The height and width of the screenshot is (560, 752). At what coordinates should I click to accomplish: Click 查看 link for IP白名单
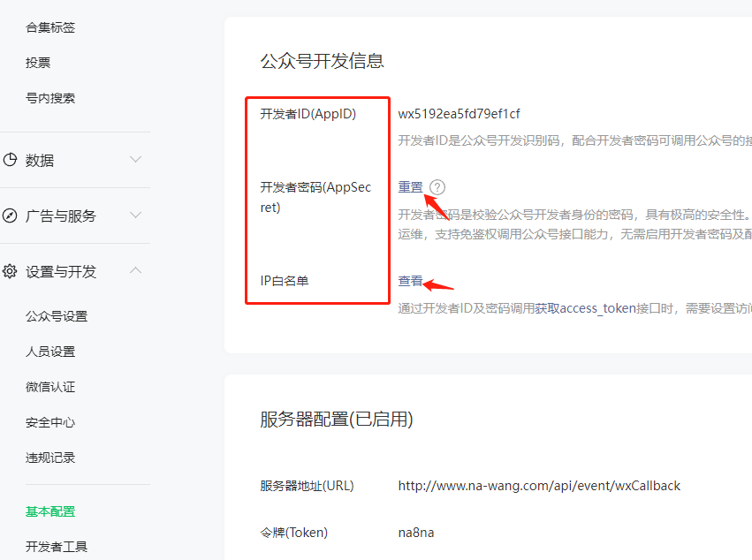point(410,281)
